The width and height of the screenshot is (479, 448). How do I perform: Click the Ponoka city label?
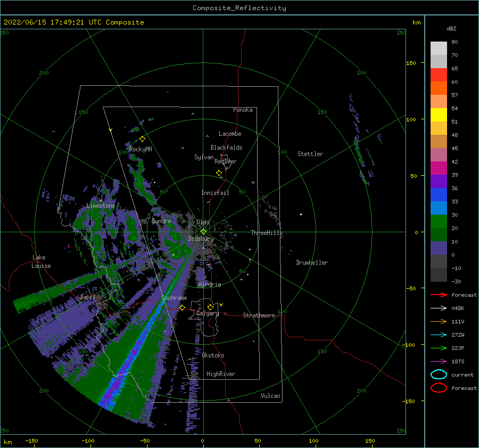click(x=243, y=110)
